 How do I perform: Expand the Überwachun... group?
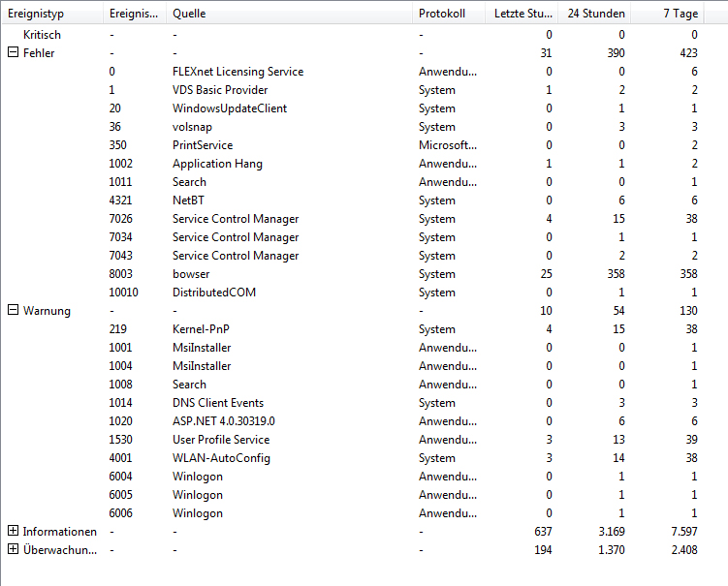(x=13, y=549)
